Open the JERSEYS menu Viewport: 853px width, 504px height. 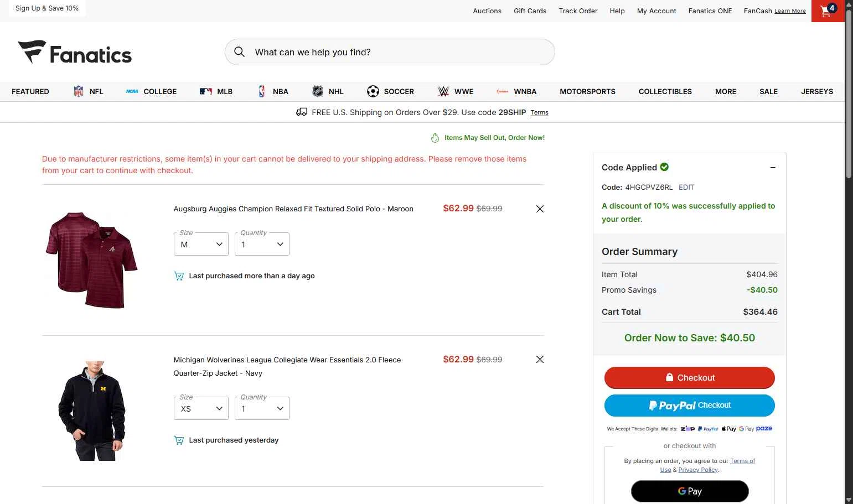tap(817, 91)
